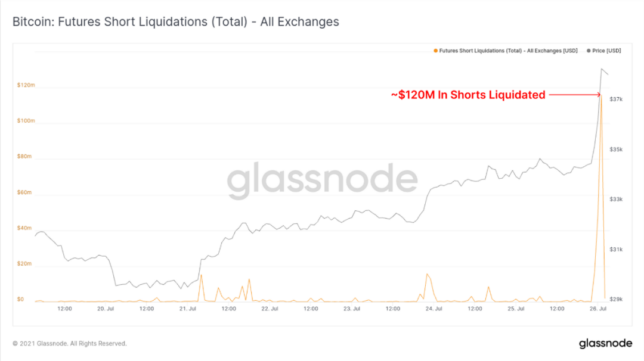Click the gray Price legend dot

(x=589, y=51)
